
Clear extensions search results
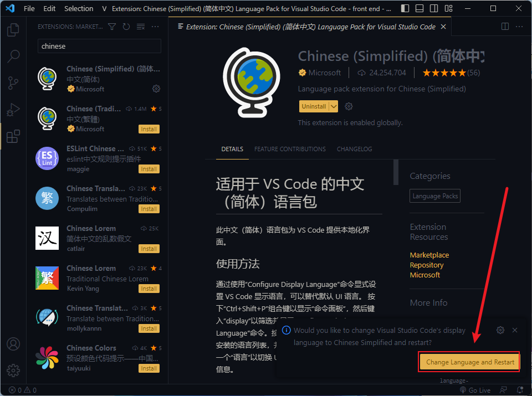coord(141,27)
